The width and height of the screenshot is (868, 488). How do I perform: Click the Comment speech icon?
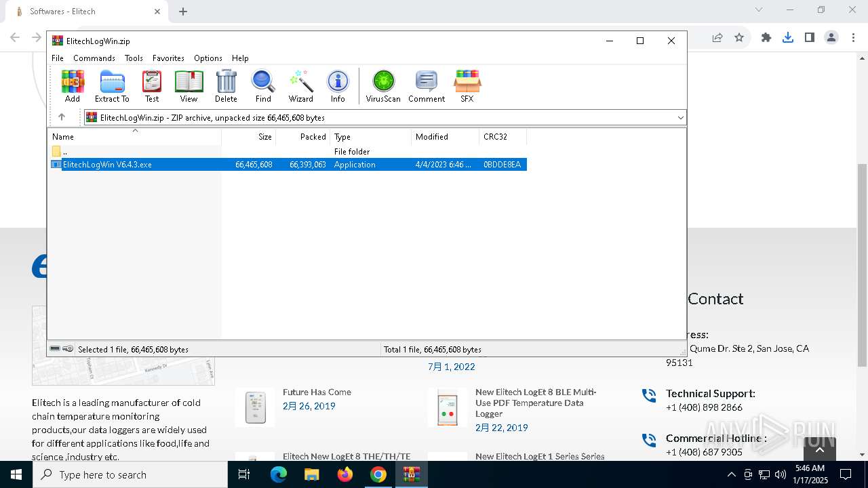click(x=427, y=86)
